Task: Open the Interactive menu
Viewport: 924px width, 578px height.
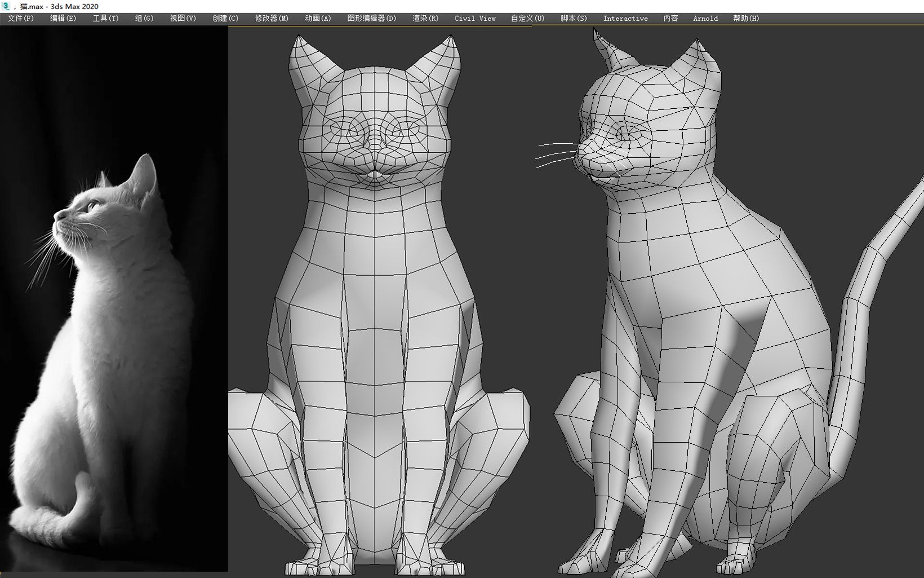Action: [x=625, y=18]
